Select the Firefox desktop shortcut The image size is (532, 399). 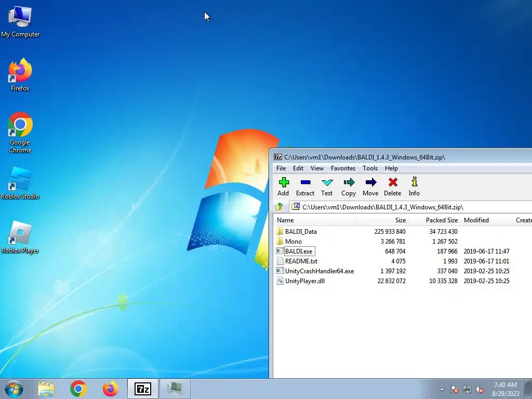(x=20, y=75)
